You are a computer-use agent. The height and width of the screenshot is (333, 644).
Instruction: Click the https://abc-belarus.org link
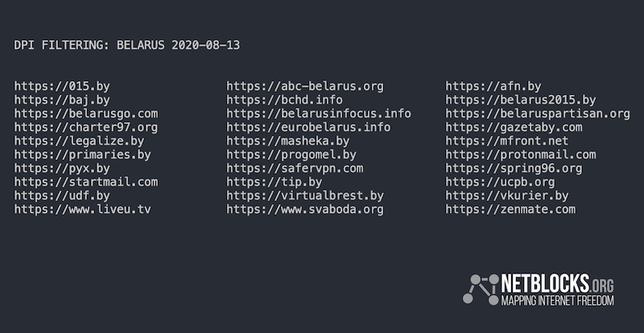(x=305, y=86)
